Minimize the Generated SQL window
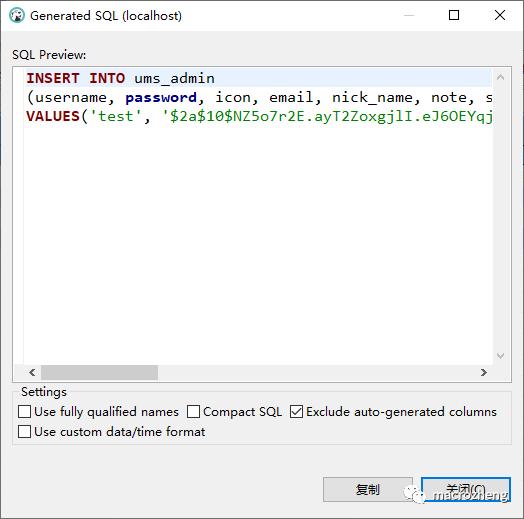 pyautogui.click(x=409, y=15)
